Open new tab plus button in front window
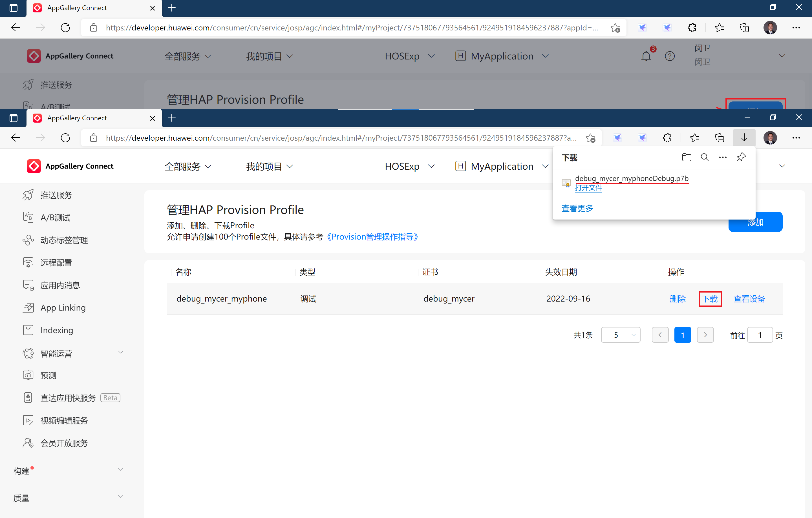812x518 pixels. pyautogui.click(x=172, y=118)
